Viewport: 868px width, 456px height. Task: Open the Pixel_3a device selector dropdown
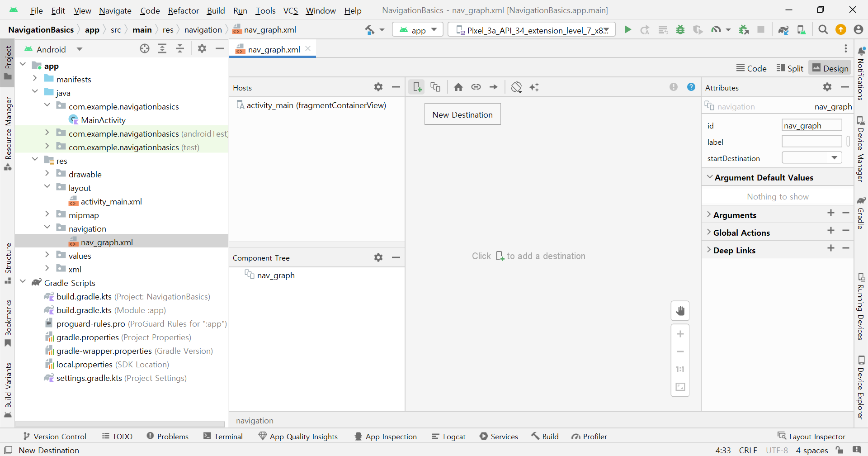pyautogui.click(x=531, y=30)
